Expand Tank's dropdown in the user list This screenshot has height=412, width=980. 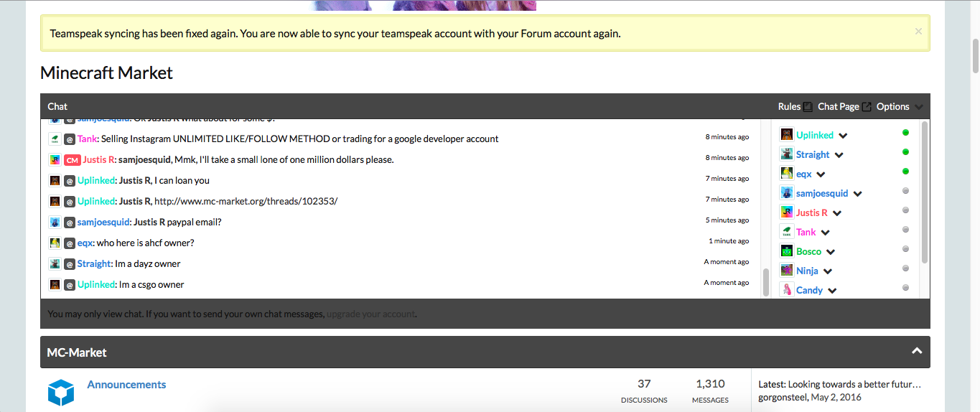click(x=826, y=233)
